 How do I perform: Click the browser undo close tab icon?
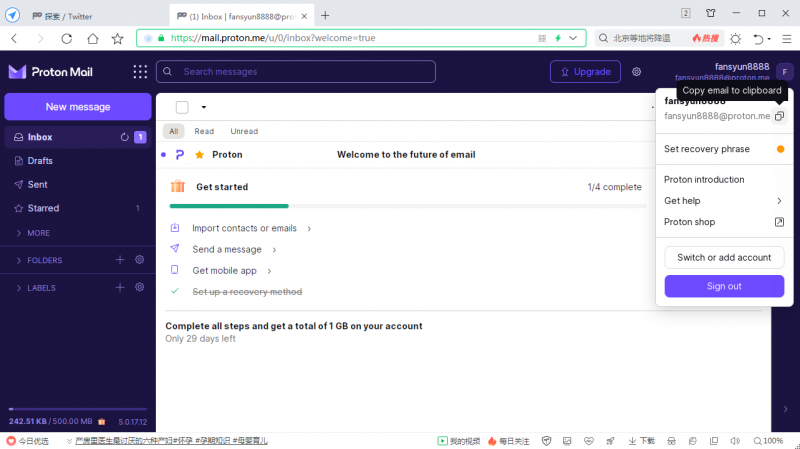tap(758, 39)
